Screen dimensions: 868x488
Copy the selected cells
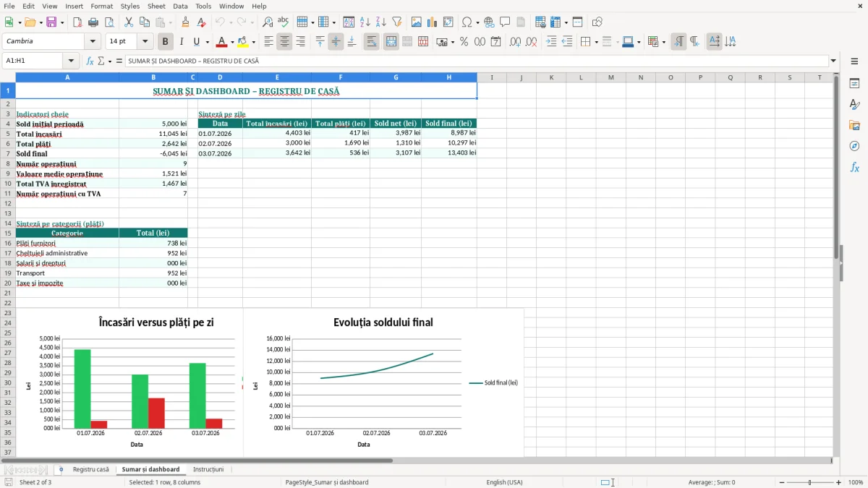pyautogui.click(x=145, y=22)
